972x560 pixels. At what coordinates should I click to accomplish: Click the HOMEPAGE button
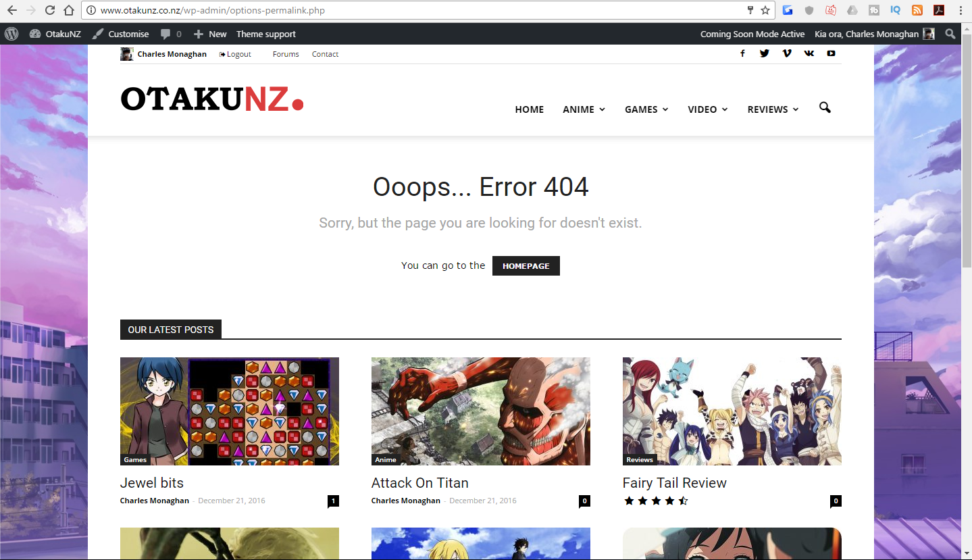pyautogui.click(x=526, y=266)
